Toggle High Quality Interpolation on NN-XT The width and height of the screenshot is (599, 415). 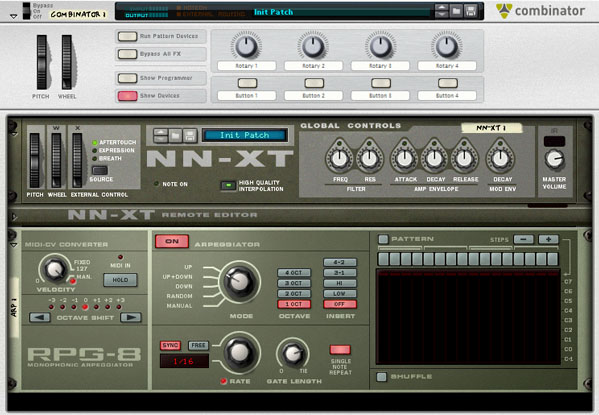coord(228,186)
